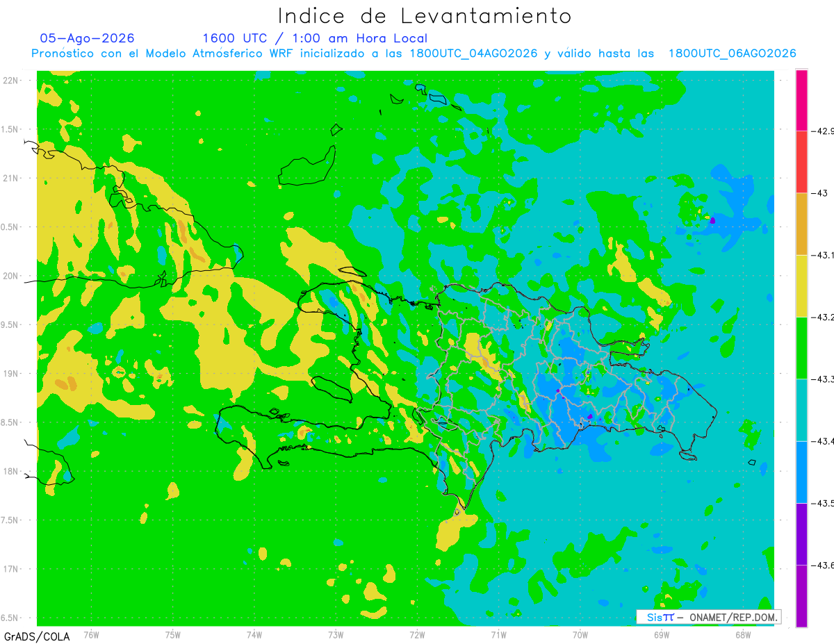Viewport: 834px width, 644px height.
Task: Select the legend value '-43.1'
Action: (824, 255)
